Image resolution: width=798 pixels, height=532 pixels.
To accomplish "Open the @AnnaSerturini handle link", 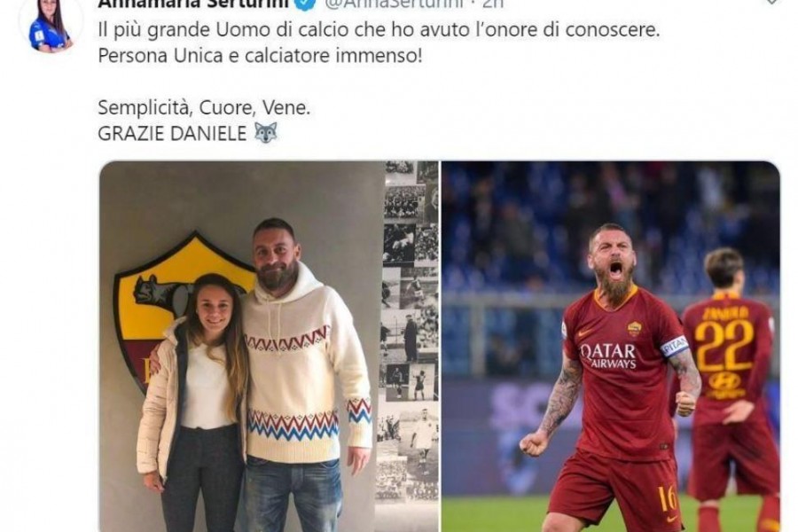I will point(394,4).
